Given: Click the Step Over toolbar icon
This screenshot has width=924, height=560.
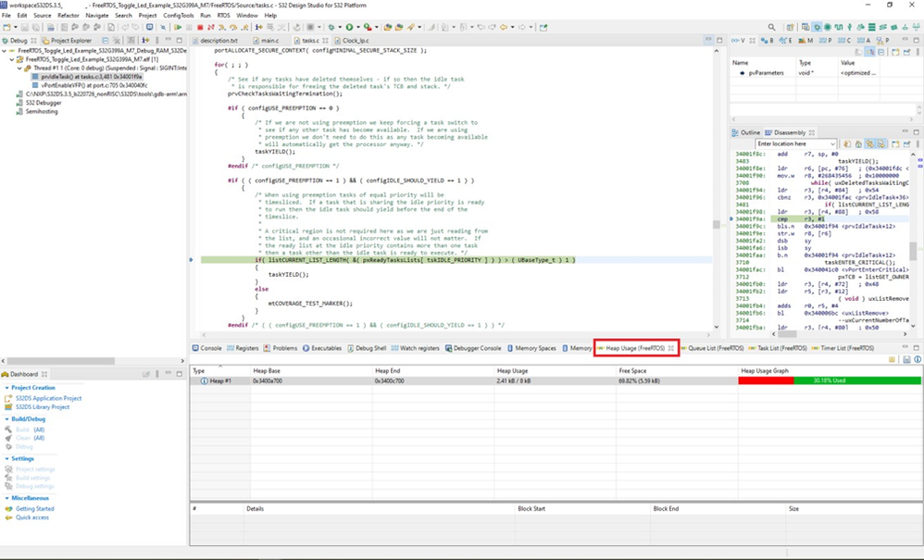Looking at the screenshot, I should coord(232,27).
